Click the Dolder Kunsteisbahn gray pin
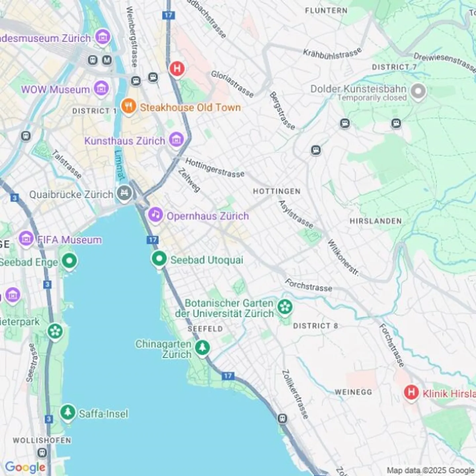Image resolution: width=476 pixels, height=476 pixels. pyautogui.click(x=418, y=92)
